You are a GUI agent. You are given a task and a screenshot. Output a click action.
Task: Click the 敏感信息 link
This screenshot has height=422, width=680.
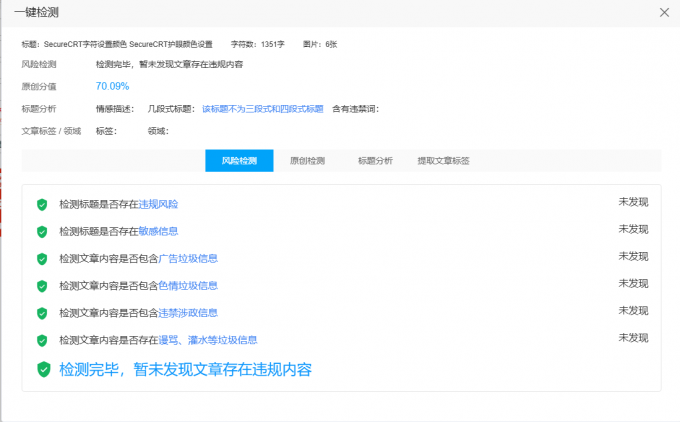tap(158, 231)
